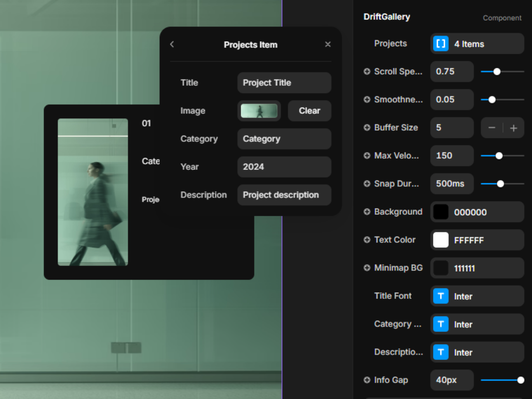Click plus icon beside Buffer Size
Screen dimensions: 532x399
[x=367, y=127]
